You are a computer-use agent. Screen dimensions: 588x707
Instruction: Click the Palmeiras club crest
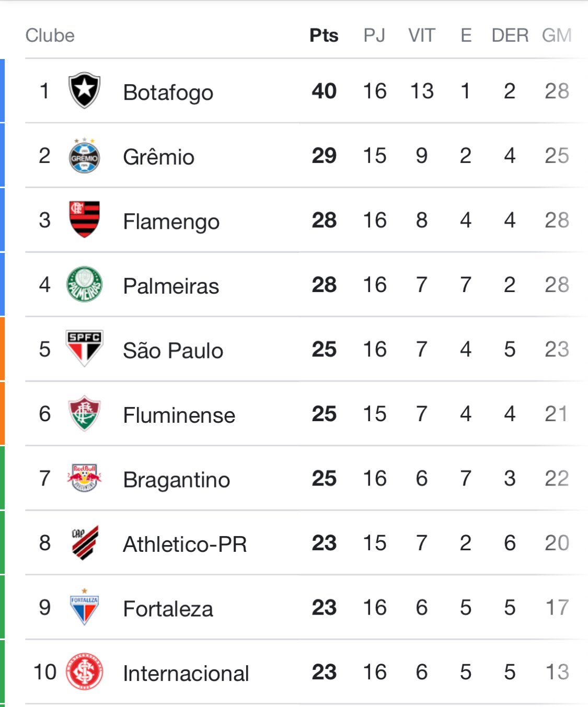point(84,284)
